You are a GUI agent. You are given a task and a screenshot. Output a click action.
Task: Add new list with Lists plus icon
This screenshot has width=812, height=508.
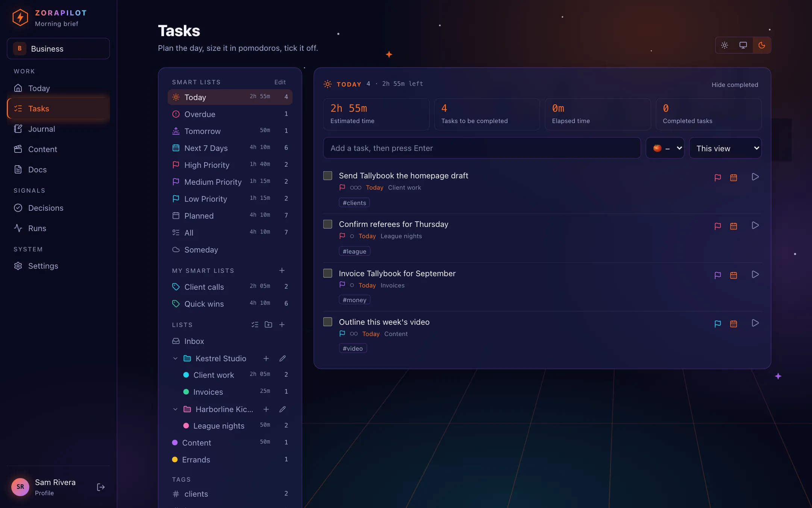pos(282,324)
